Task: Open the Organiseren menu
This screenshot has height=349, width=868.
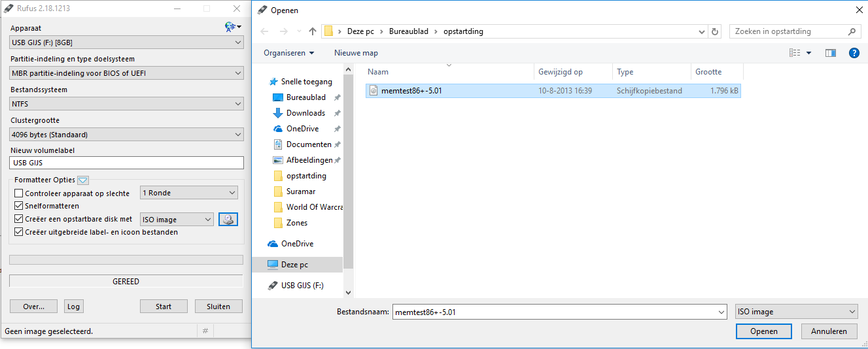Action: click(x=288, y=53)
